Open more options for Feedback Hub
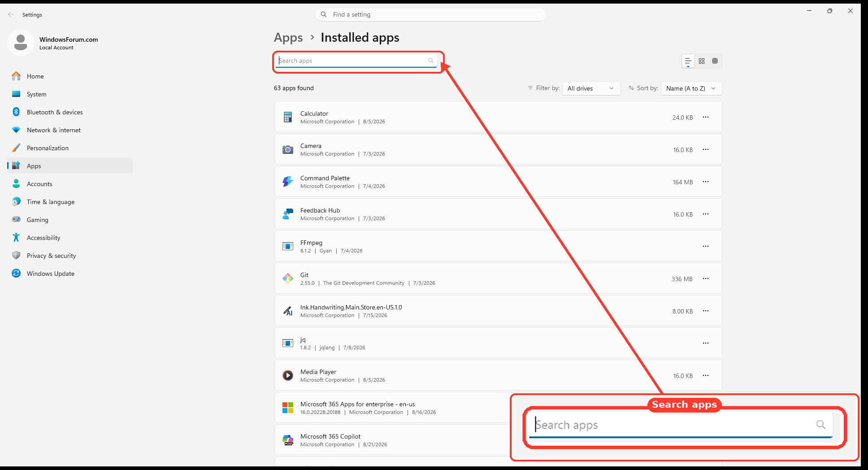The image size is (868, 470). pyautogui.click(x=706, y=214)
